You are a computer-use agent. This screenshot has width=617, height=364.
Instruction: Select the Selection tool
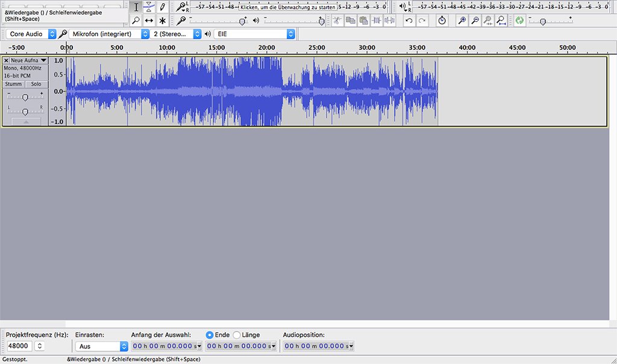136,6
